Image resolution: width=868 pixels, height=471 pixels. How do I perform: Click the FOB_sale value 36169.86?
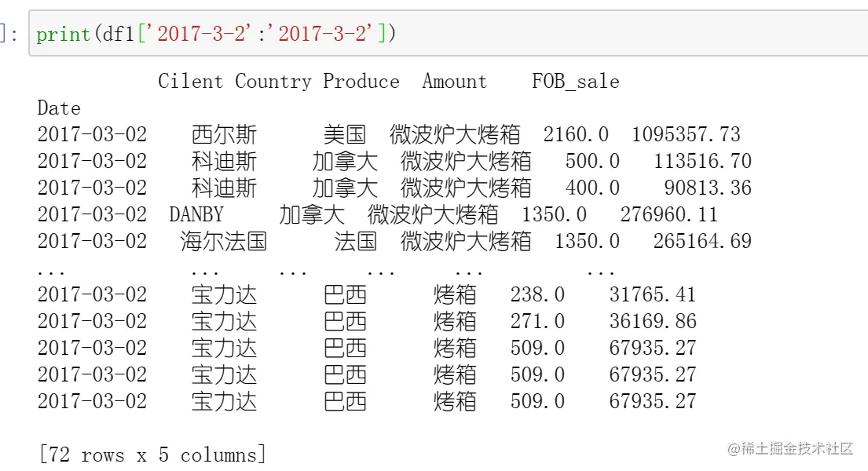[x=653, y=321]
